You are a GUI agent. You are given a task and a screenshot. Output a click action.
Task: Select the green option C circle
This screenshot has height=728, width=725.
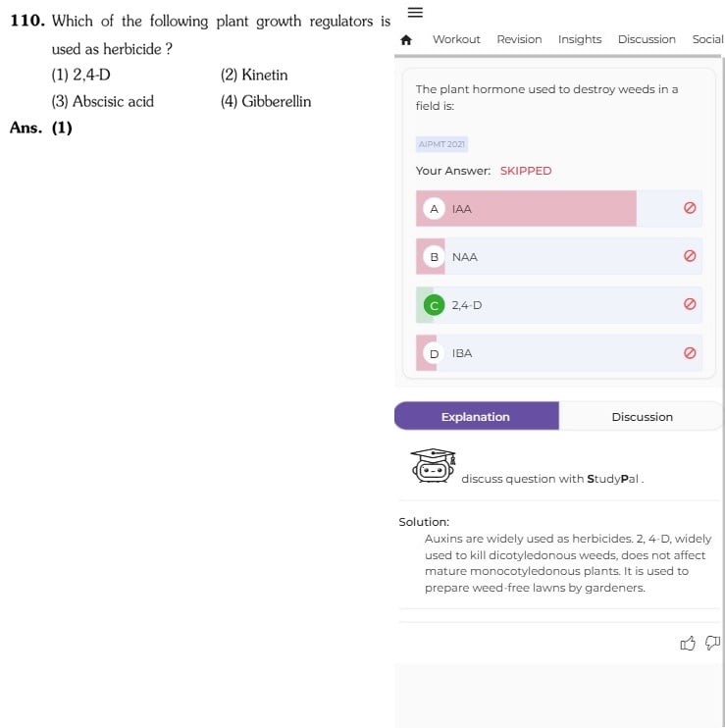tap(434, 305)
